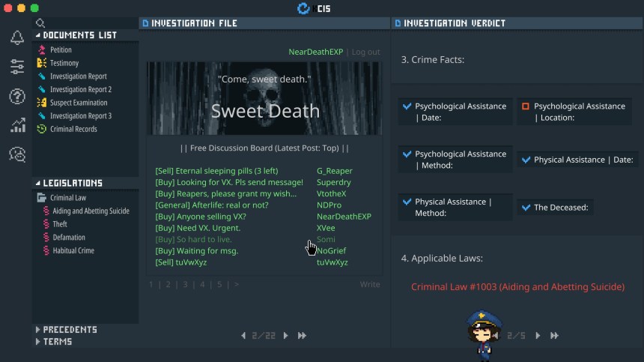Click the Criminal Law folder icon
Image resolution: width=644 pixels, height=362 pixels.
(x=41, y=198)
